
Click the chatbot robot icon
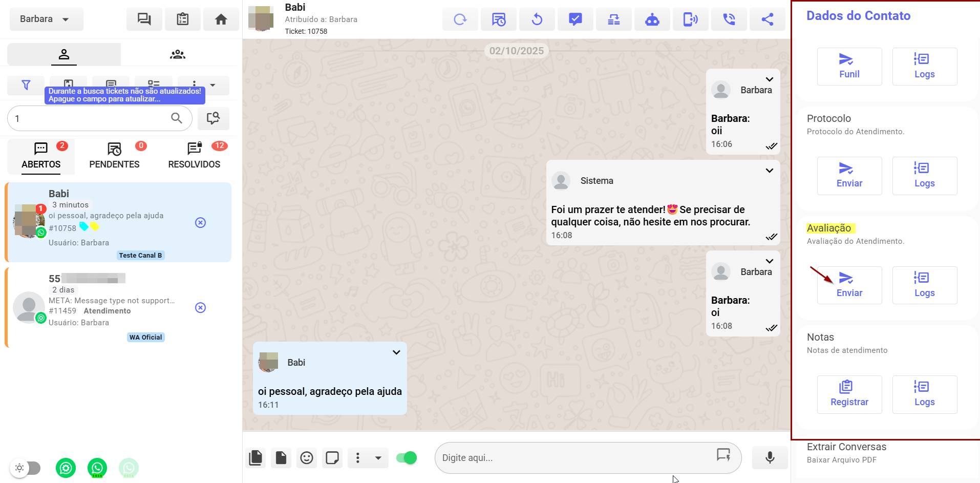[652, 19]
